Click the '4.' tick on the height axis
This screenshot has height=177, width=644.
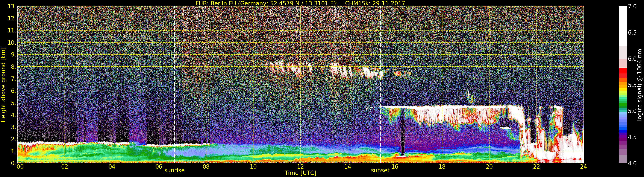(13, 115)
